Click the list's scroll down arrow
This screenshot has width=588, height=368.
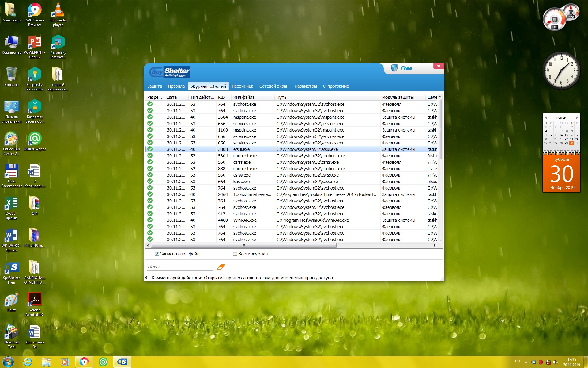click(x=440, y=240)
